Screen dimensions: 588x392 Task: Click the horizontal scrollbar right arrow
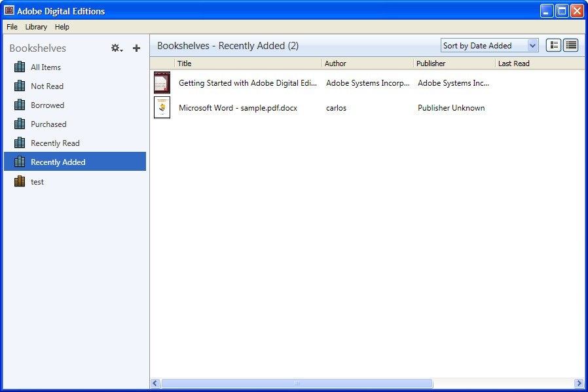point(579,383)
